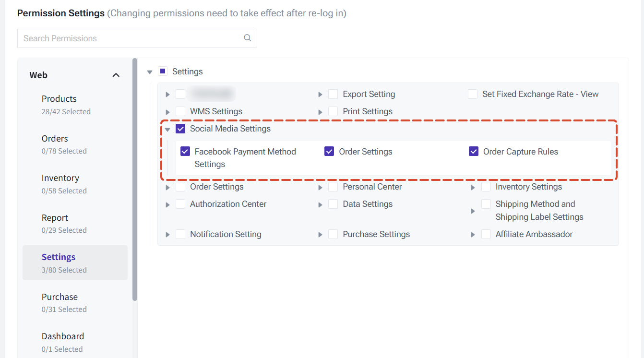This screenshot has width=644, height=358.
Task: Uncheck the Order Capture Rules checkbox
Action: coord(474,152)
